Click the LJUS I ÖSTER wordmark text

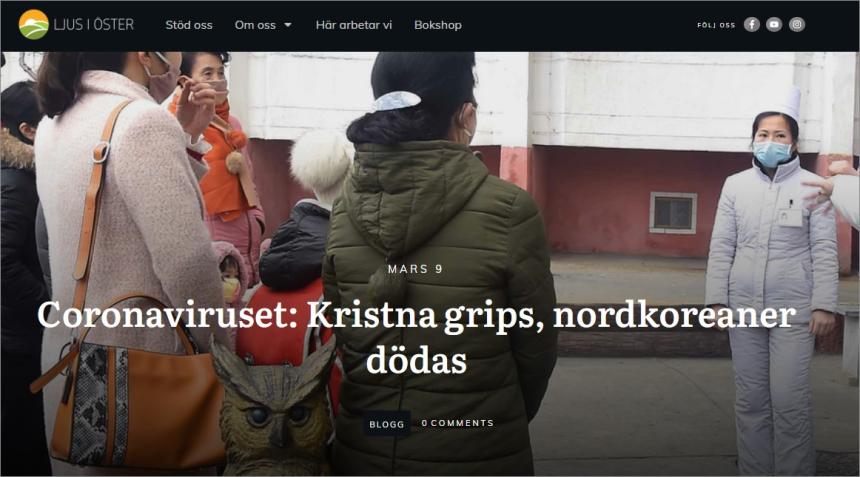point(94,25)
